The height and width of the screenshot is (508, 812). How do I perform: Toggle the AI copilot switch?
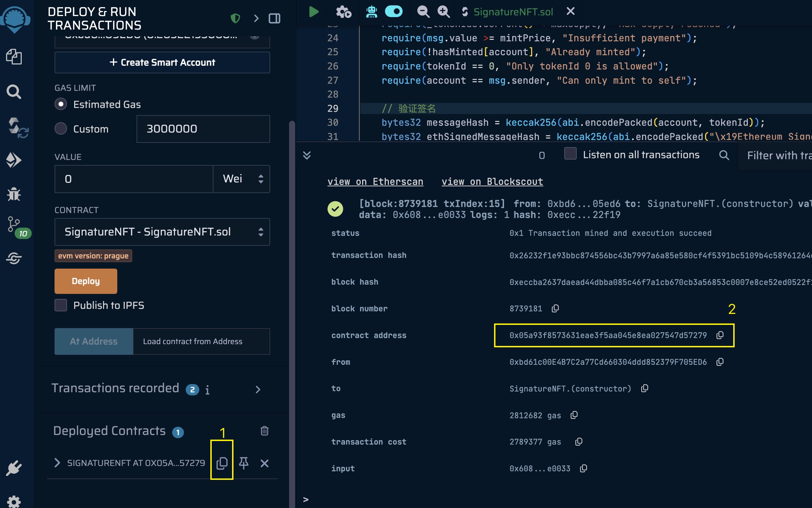tap(394, 11)
